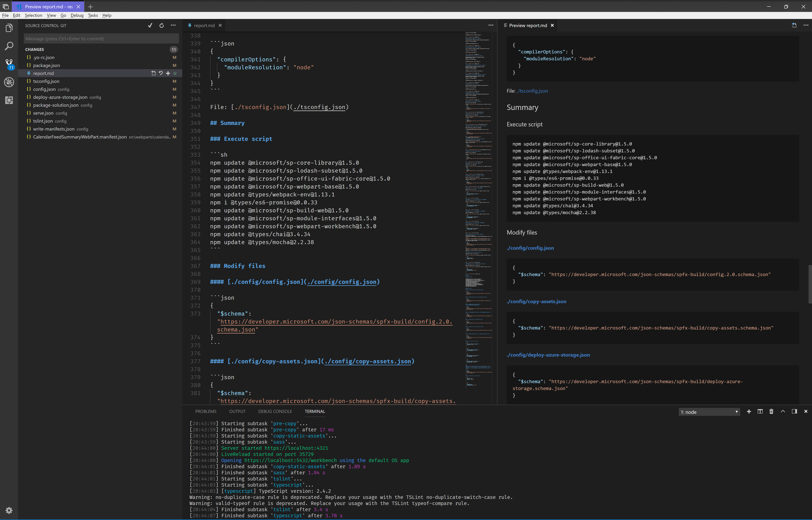Open the Debug menu
This screenshot has width=812, height=520.
click(x=77, y=15)
